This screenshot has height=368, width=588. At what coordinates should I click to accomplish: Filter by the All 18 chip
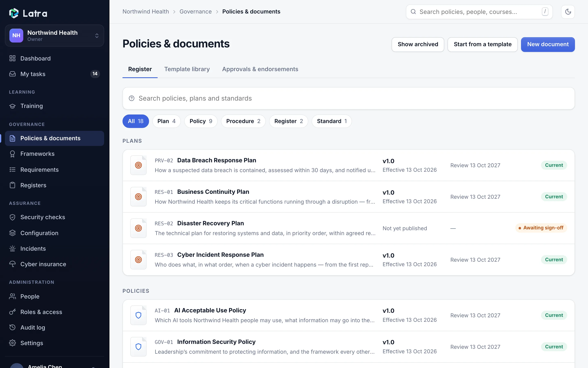point(136,121)
